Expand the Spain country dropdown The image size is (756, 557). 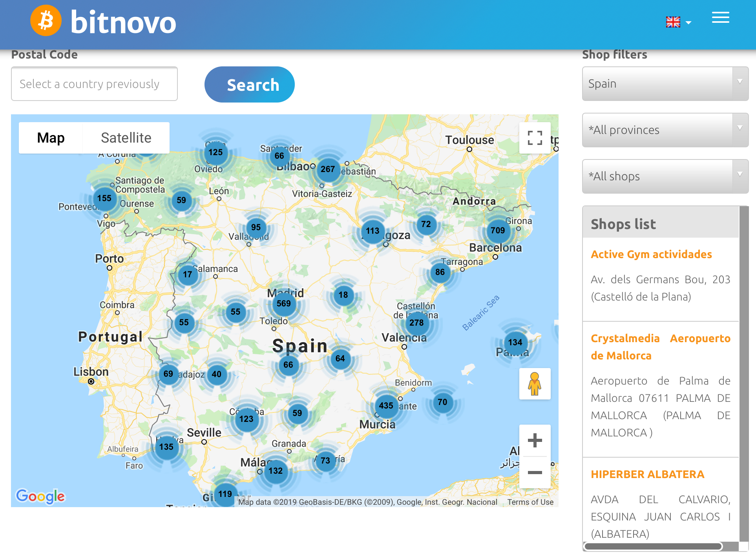(665, 84)
